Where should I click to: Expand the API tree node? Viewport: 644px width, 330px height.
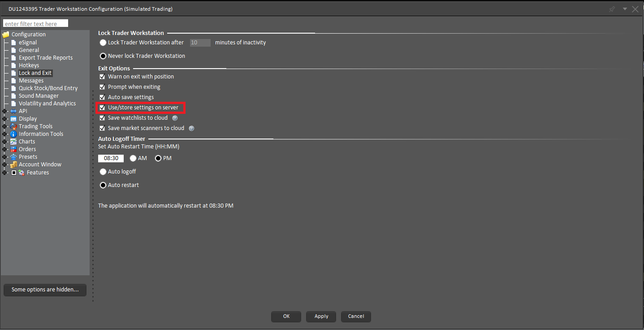(5, 111)
